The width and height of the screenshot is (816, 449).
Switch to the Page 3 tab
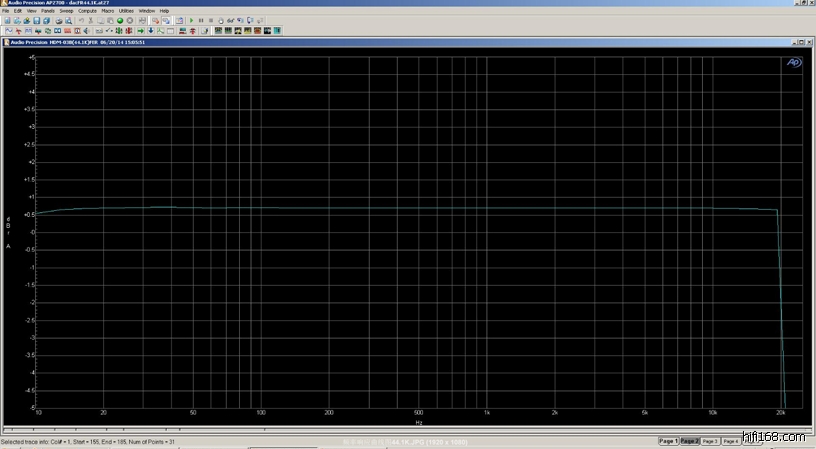[x=710, y=441]
